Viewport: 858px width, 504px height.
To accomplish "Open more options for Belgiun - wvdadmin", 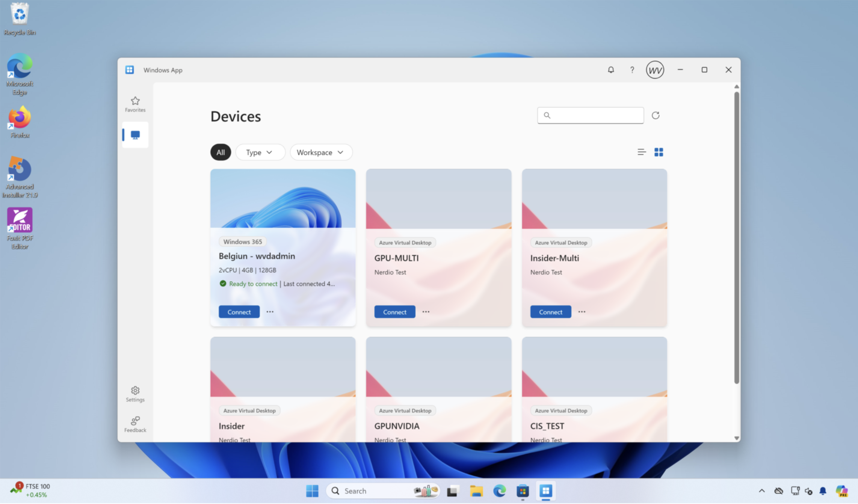I will [270, 312].
